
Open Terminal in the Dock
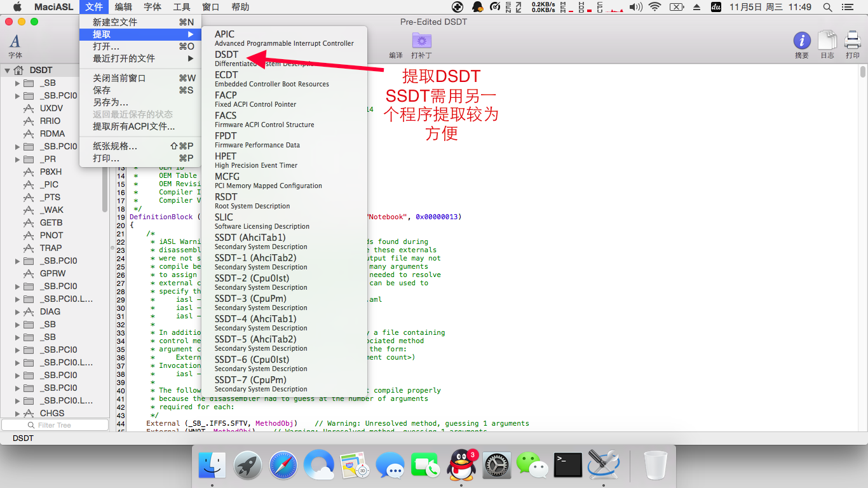click(568, 465)
